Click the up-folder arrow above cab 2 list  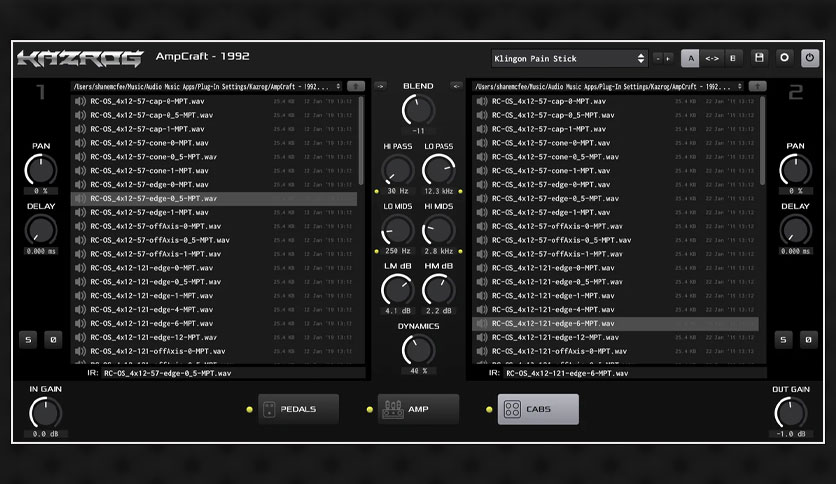(x=757, y=86)
